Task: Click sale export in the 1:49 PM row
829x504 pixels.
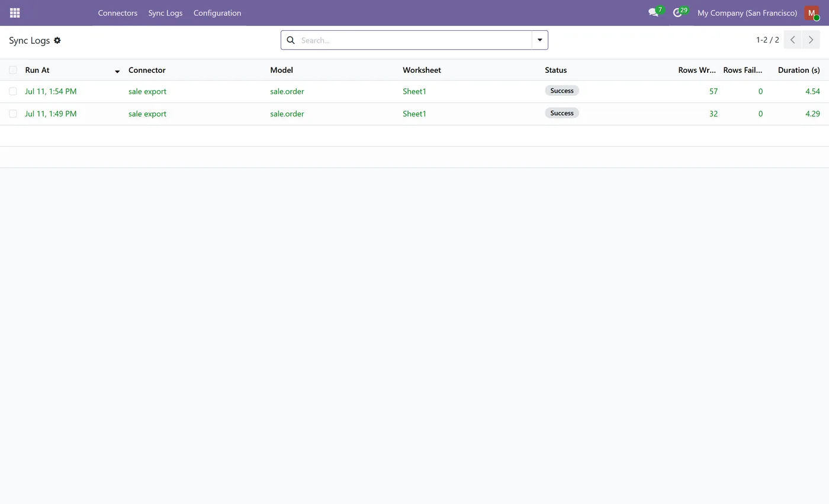Action: click(147, 114)
